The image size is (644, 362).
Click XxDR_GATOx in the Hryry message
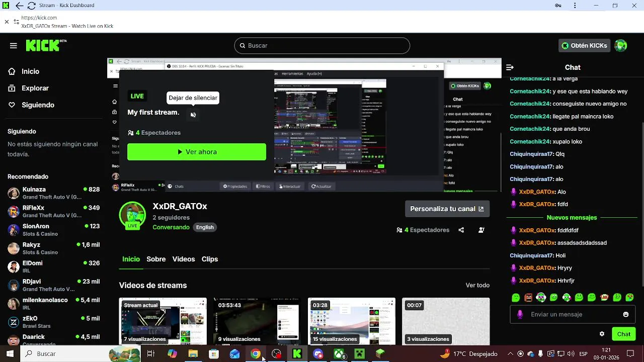(537, 268)
